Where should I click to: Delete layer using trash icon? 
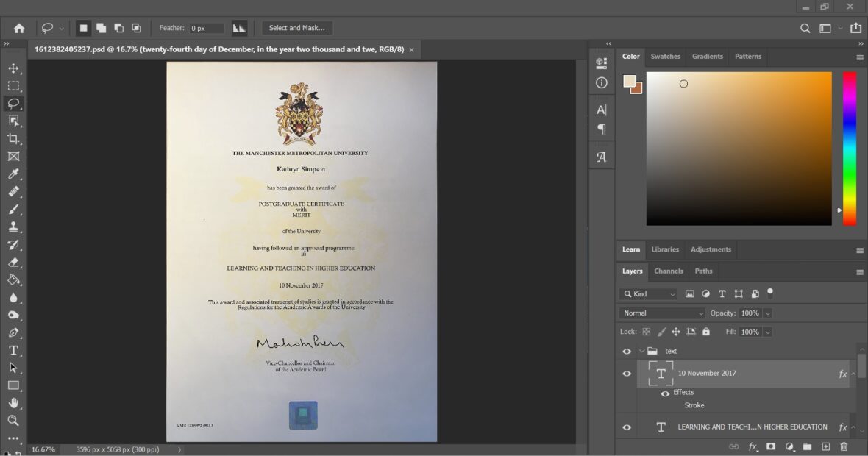coord(844,446)
